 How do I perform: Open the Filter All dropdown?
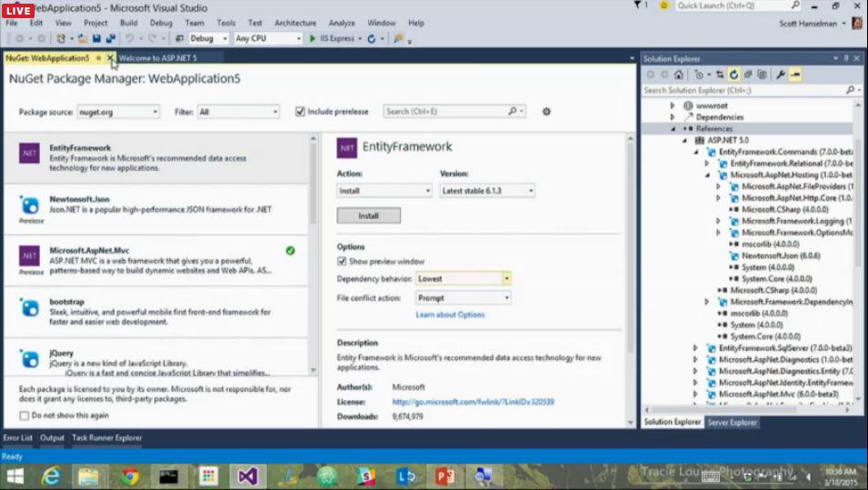[238, 112]
